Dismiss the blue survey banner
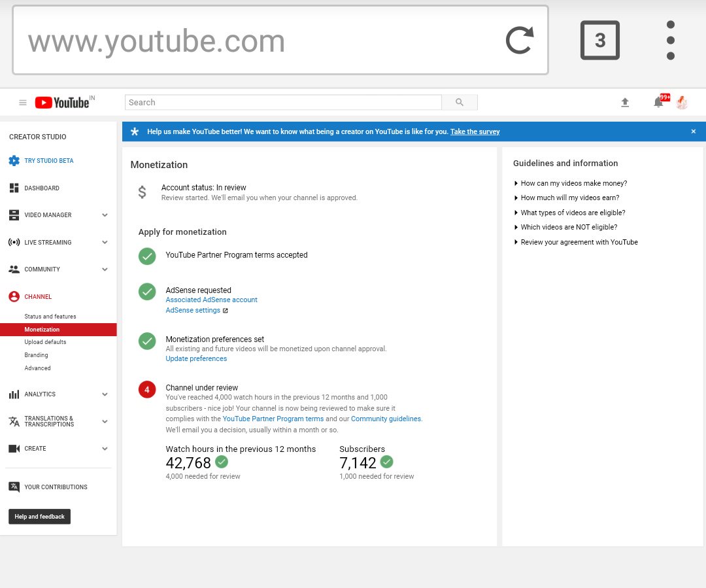Image resolution: width=706 pixels, height=588 pixels. pyautogui.click(x=694, y=131)
